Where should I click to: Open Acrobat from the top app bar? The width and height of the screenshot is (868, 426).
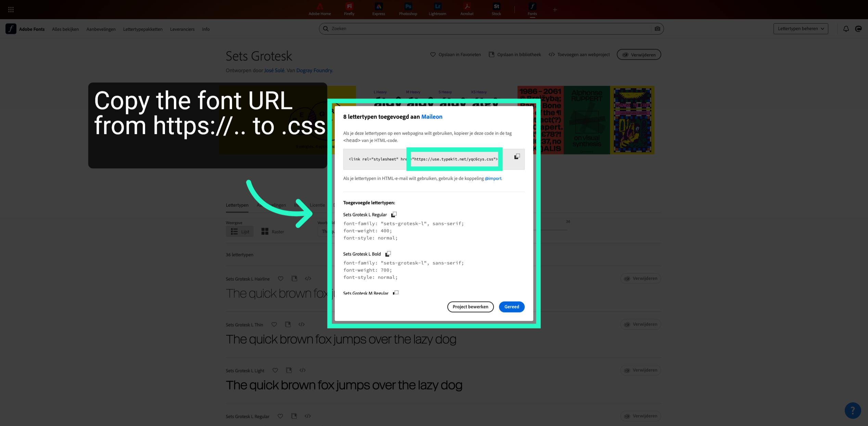click(x=467, y=10)
